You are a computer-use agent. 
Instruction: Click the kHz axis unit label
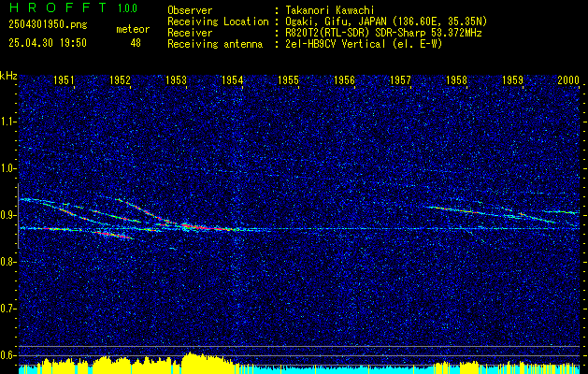(8, 76)
